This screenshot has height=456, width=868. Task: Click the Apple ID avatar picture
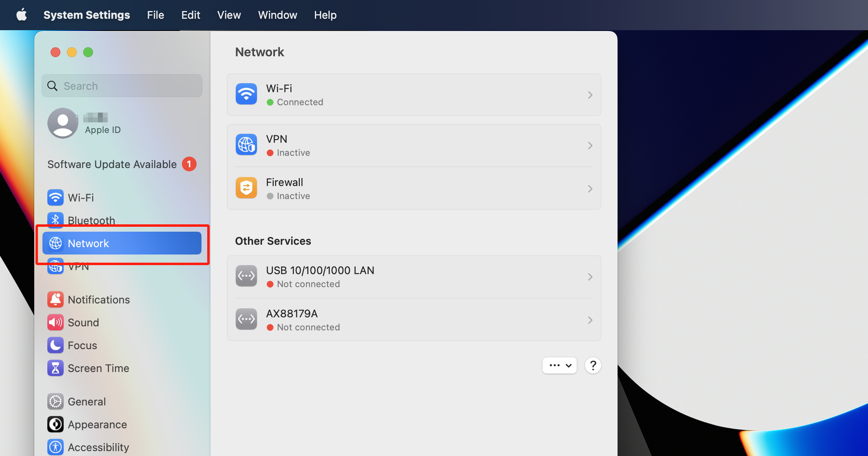[63, 123]
